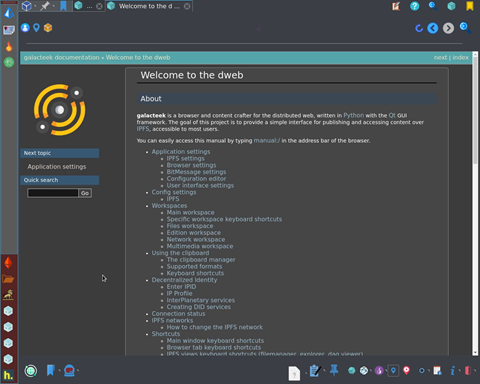Viewport: 480px width, 384px height.
Task: Open the blue 'i' info icon
Action: (452, 371)
